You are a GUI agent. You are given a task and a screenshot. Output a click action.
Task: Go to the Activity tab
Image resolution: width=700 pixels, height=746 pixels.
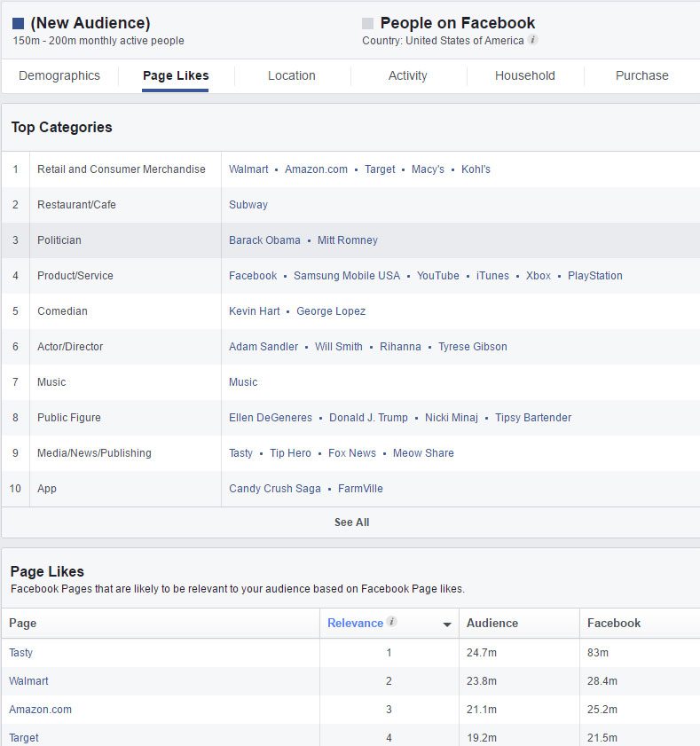(408, 75)
